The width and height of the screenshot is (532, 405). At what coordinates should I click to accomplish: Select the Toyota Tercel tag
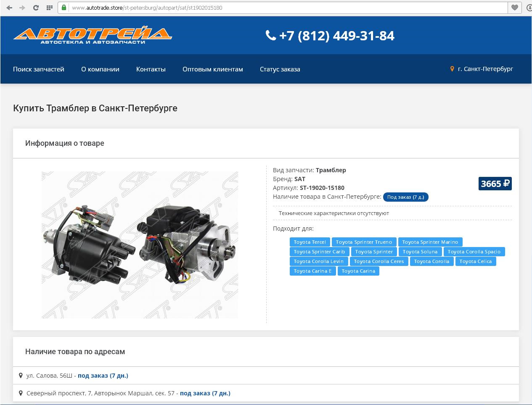(x=310, y=242)
